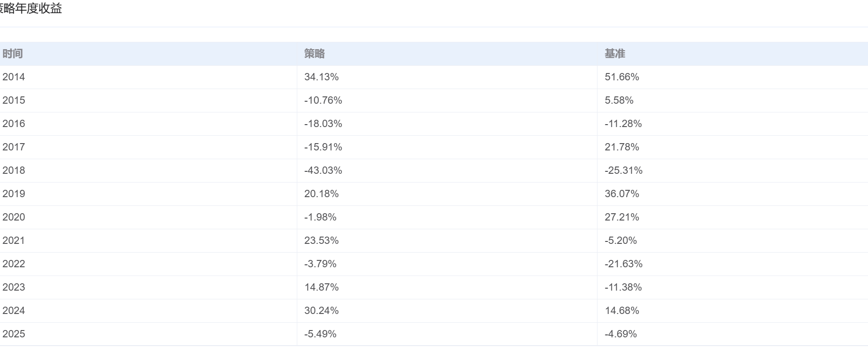Click the 策略年度收益 section title
The height and width of the screenshot is (350, 868).
[x=30, y=9]
